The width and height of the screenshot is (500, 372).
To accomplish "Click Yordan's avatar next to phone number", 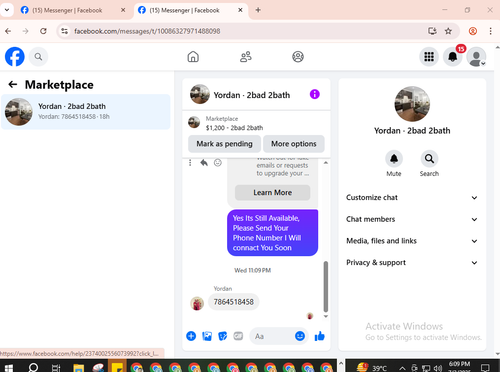I will [x=197, y=303].
